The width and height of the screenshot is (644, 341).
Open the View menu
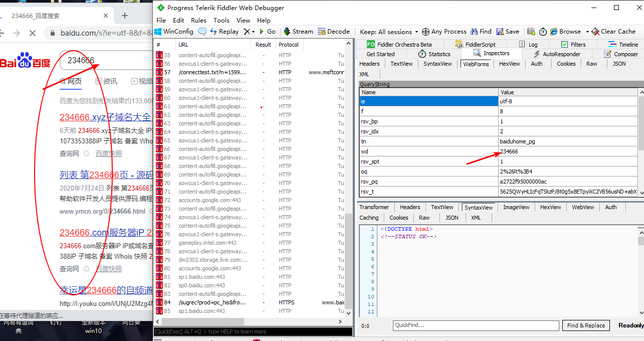coord(243,20)
